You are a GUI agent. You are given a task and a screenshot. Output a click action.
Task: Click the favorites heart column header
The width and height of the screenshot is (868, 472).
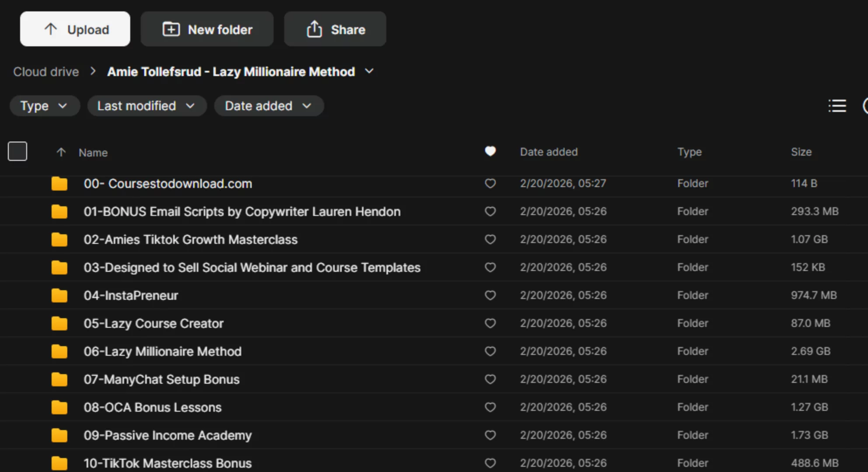tap(490, 151)
